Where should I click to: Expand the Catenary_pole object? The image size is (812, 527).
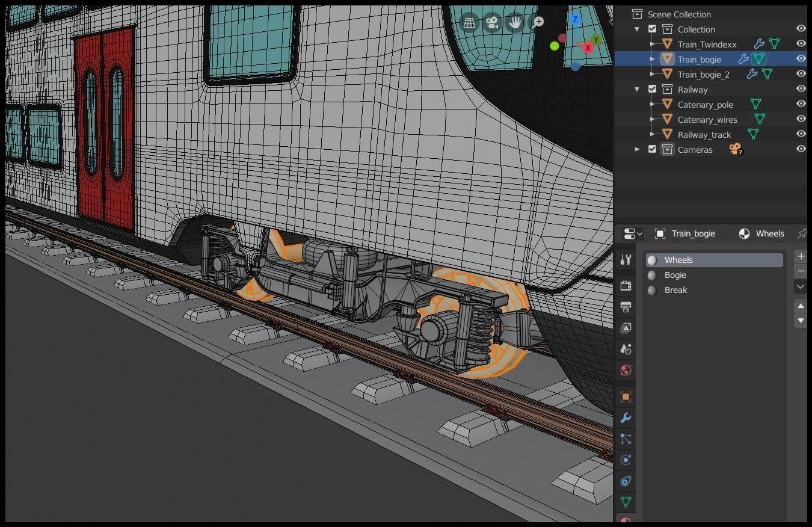(652, 104)
